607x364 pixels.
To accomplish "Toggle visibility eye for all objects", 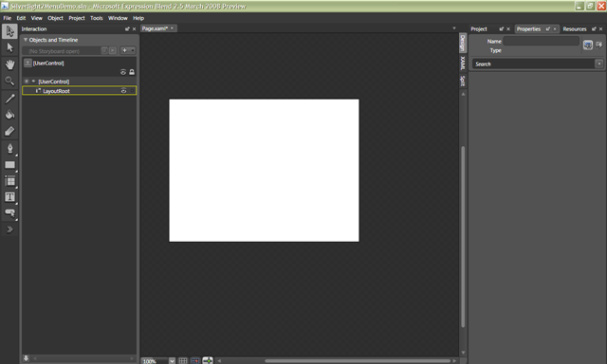I will point(123,72).
